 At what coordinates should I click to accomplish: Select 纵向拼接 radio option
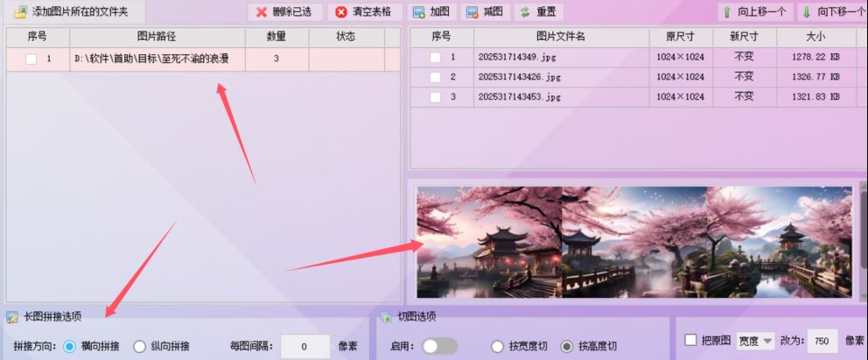(139, 347)
